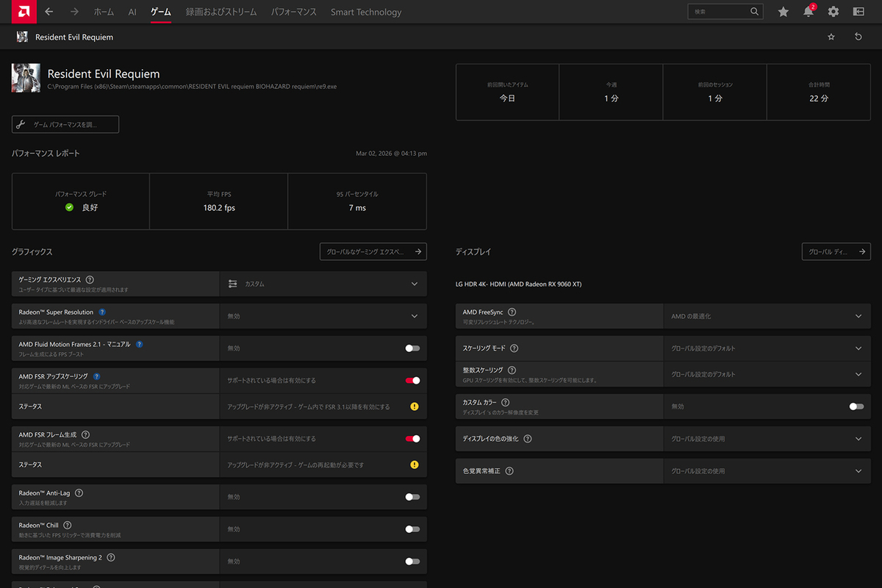This screenshot has height=588, width=882.
Task: Disable AMD FSR フレーム生成 toggle
Action: [x=412, y=439]
